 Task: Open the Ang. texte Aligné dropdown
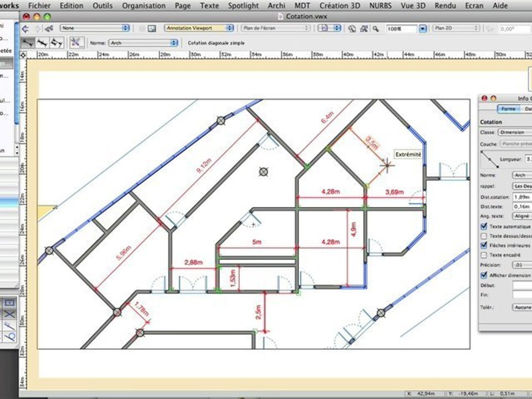pyautogui.click(x=522, y=216)
